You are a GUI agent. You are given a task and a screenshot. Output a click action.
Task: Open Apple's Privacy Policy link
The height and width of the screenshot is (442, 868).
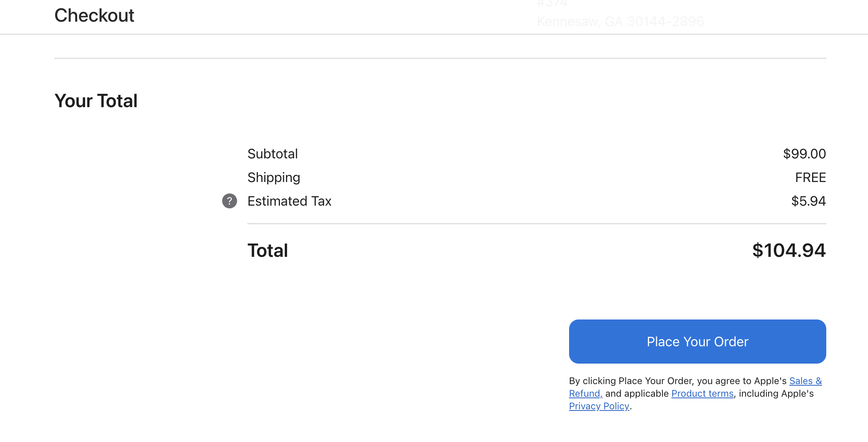[x=599, y=406]
